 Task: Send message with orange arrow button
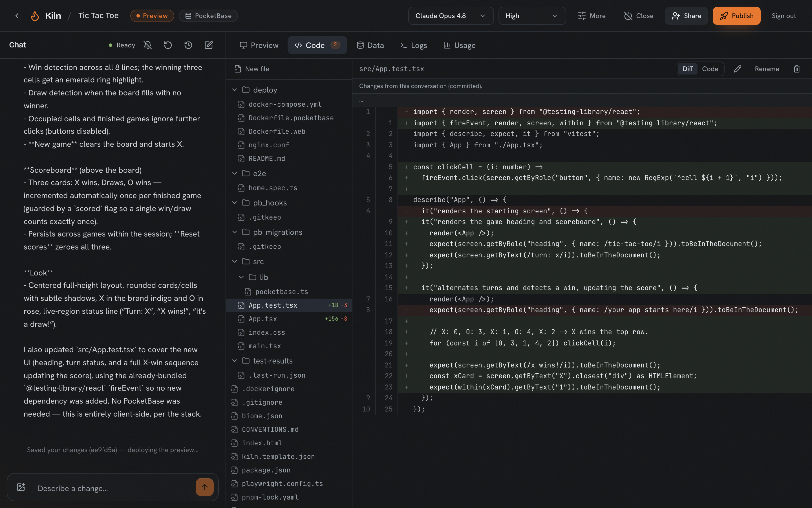204,487
